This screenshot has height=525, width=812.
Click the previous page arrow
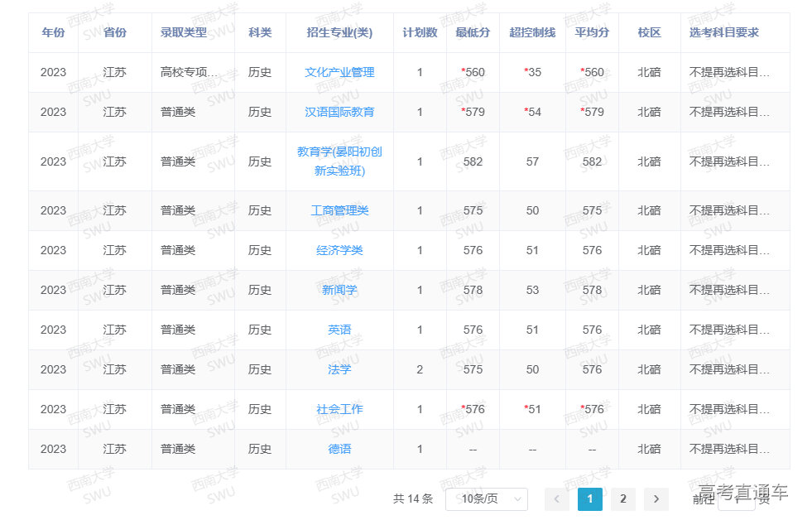[x=556, y=499]
